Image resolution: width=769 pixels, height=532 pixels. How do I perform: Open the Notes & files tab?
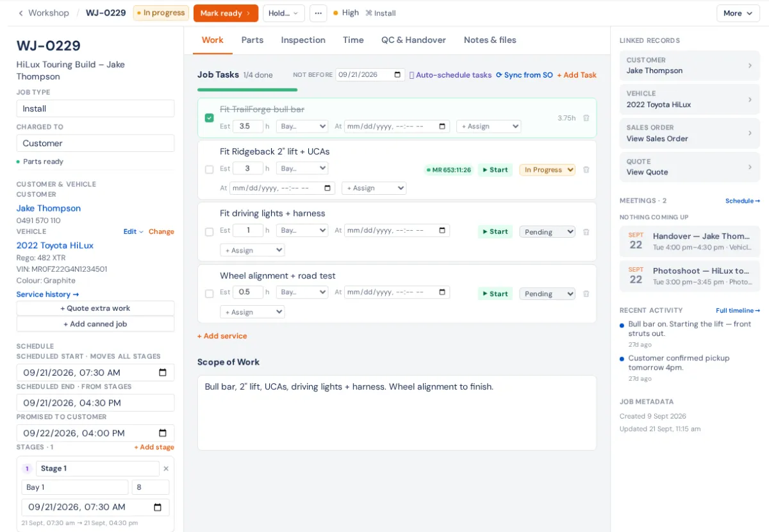(x=490, y=40)
